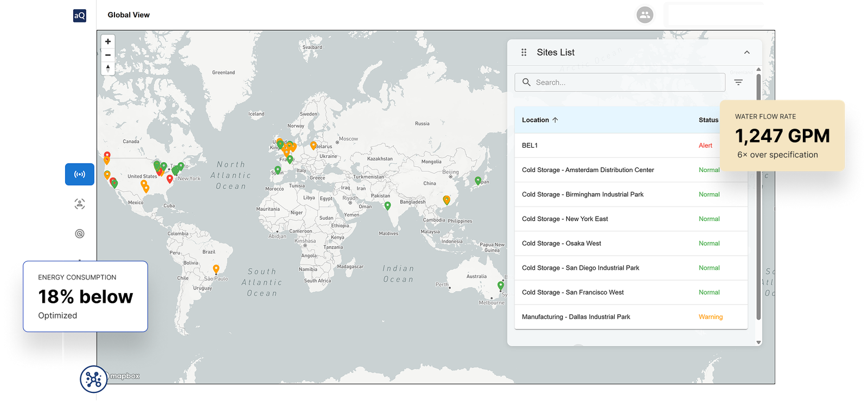
Task: Zoom out on the map
Action: (x=108, y=55)
